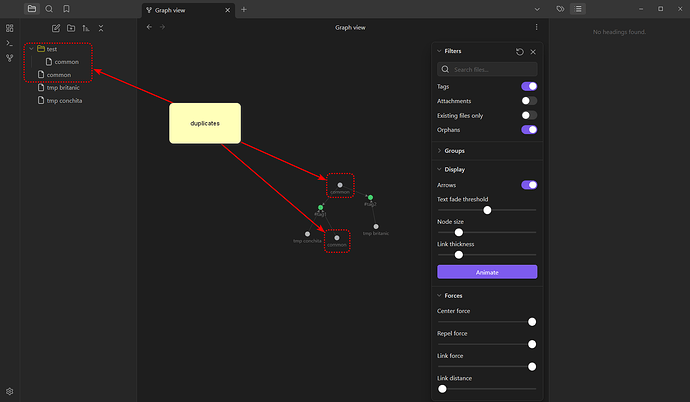Open the tmp britanic note
Image resolution: width=690 pixels, height=402 pixels.
(63, 88)
